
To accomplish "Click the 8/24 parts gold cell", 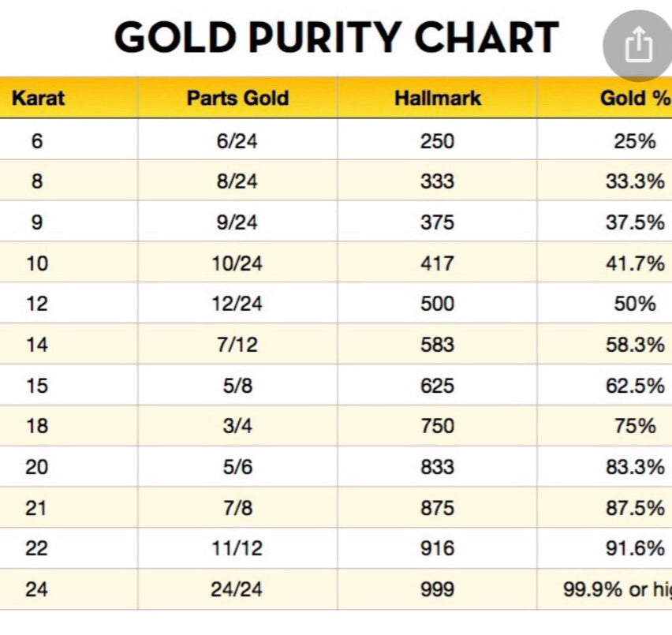I will [x=237, y=181].
